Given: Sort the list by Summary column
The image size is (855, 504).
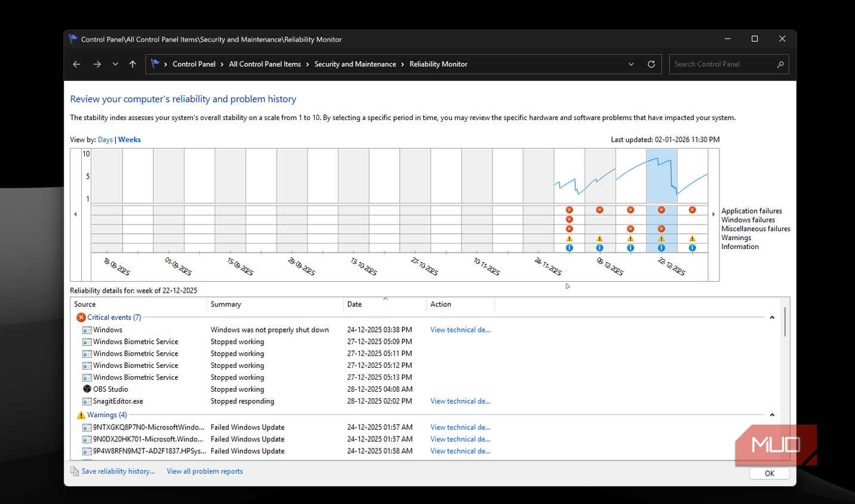Looking at the screenshot, I should (x=275, y=305).
